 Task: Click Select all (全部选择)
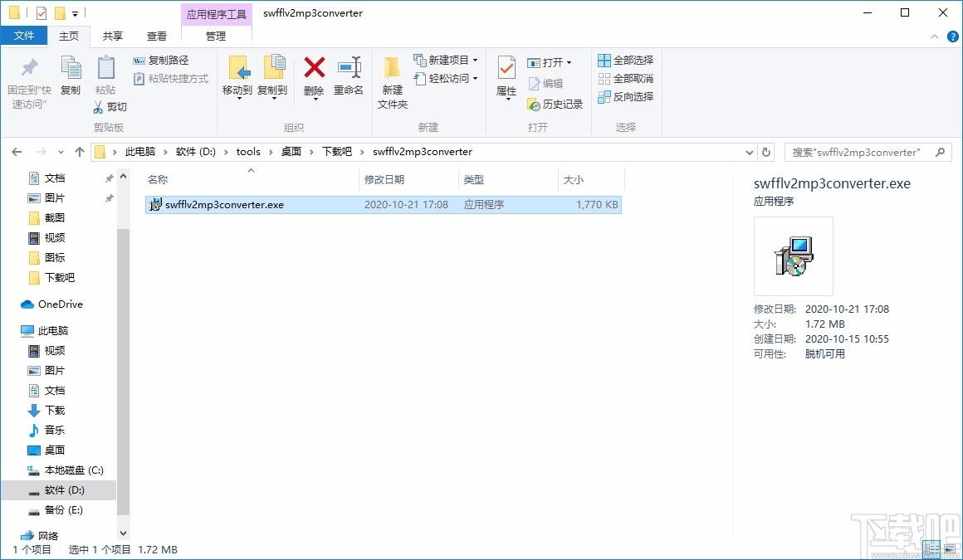(x=626, y=61)
